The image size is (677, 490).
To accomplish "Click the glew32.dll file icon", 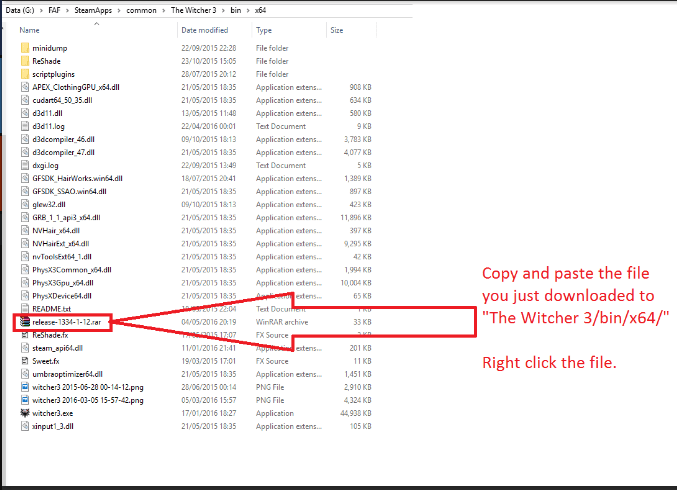I will click(25, 204).
